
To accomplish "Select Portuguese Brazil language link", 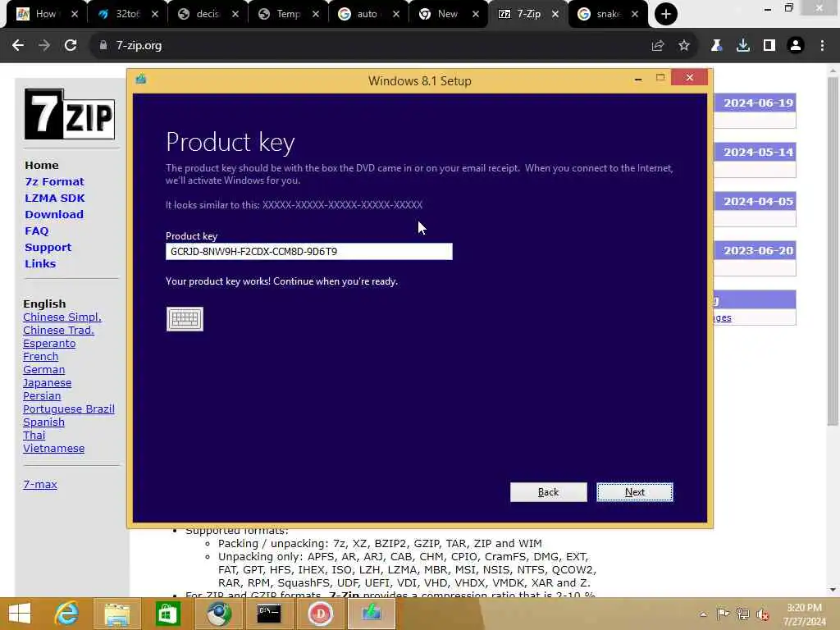I will [69, 409].
